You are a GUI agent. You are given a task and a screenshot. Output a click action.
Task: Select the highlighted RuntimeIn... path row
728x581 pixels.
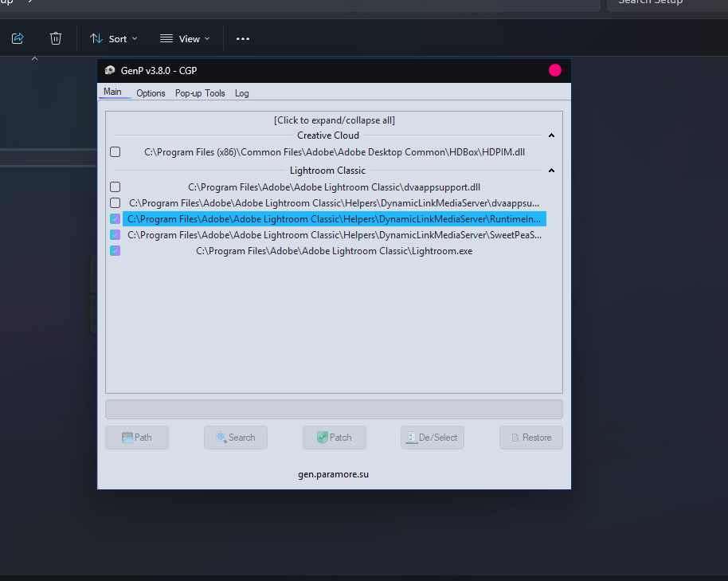point(335,219)
